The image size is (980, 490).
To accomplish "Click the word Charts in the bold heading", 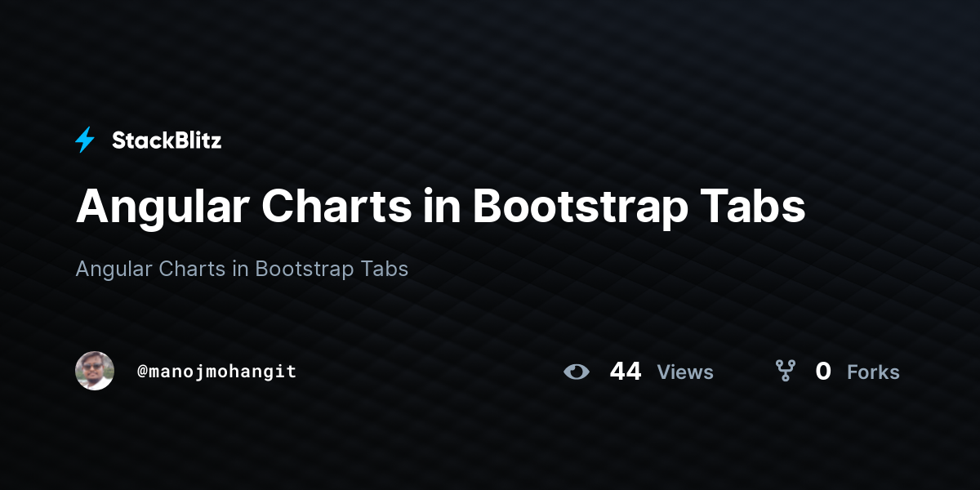I will (x=336, y=207).
